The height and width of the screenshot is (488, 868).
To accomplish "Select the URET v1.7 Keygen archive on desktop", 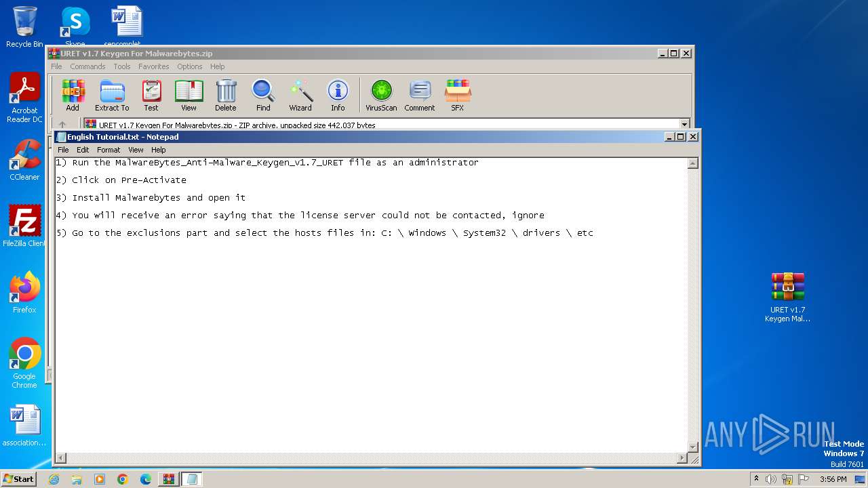I will point(787,297).
